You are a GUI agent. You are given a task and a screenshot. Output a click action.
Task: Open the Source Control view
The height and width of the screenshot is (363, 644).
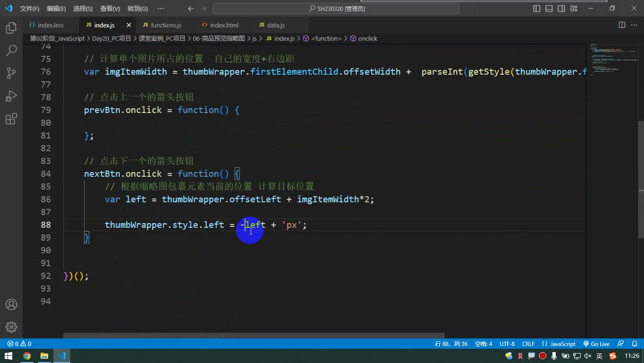click(11, 73)
